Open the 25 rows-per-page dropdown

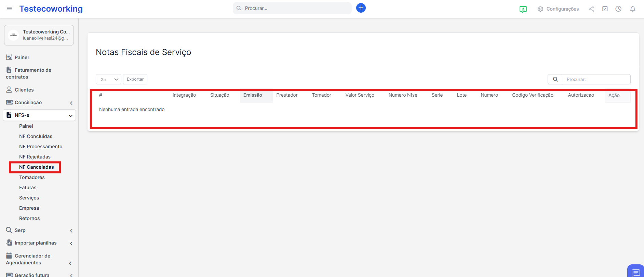click(108, 79)
